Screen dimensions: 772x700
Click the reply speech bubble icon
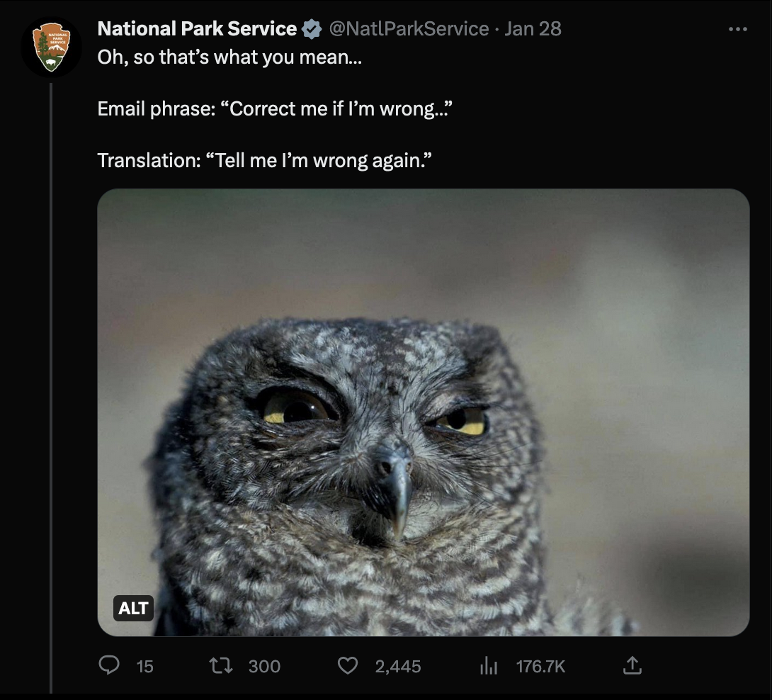(x=108, y=665)
